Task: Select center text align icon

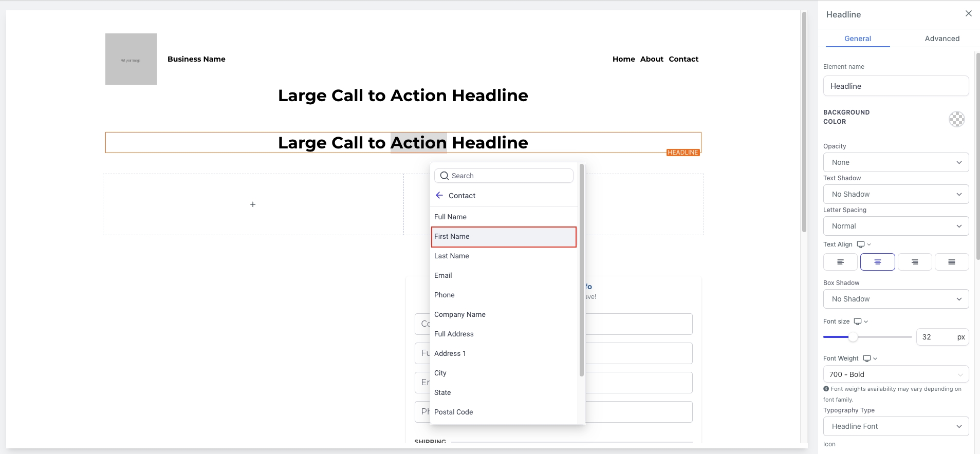Action: [877, 262]
